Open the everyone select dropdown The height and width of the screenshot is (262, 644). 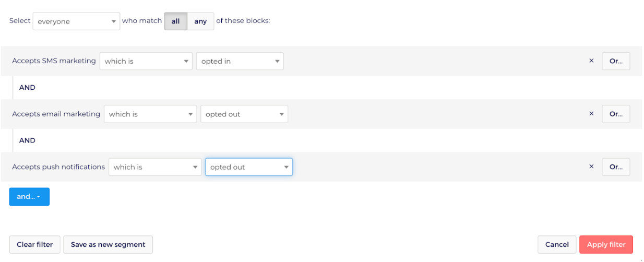[x=76, y=21]
